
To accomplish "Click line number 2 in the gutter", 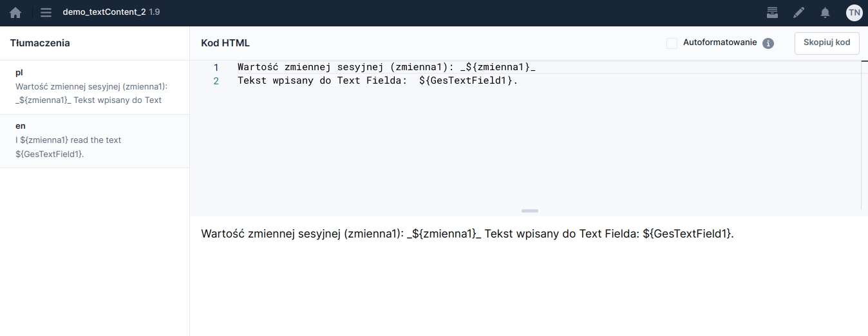I will [x=216, y=80].
